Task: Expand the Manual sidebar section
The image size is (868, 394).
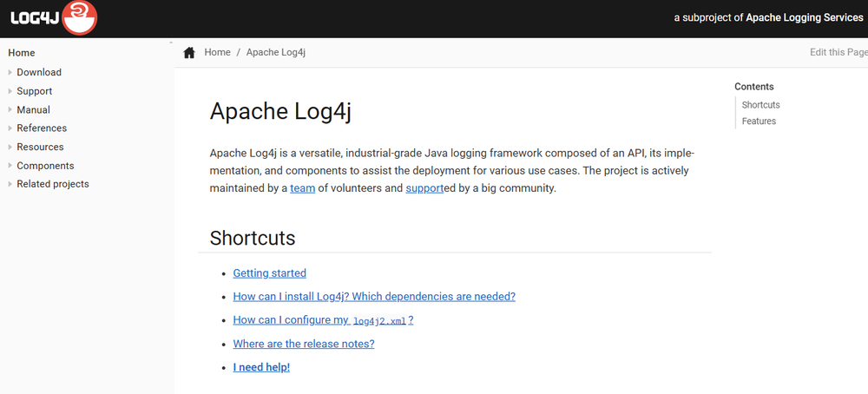Action: coord(10,109)
